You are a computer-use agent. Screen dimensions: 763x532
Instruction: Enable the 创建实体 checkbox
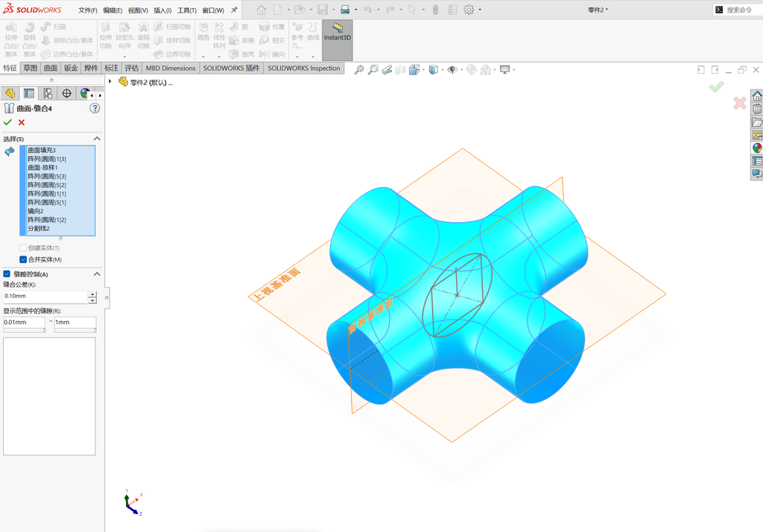click(x=23, y=248)
